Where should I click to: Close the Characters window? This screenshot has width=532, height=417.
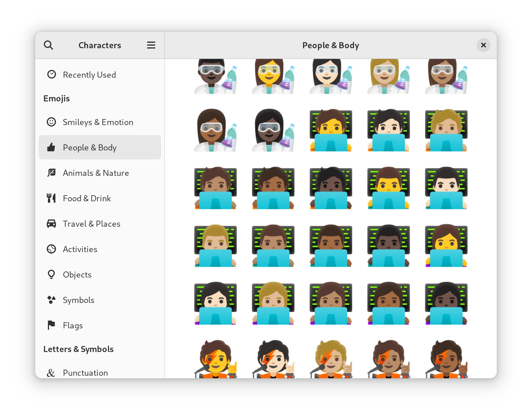[x=483, y=45]
